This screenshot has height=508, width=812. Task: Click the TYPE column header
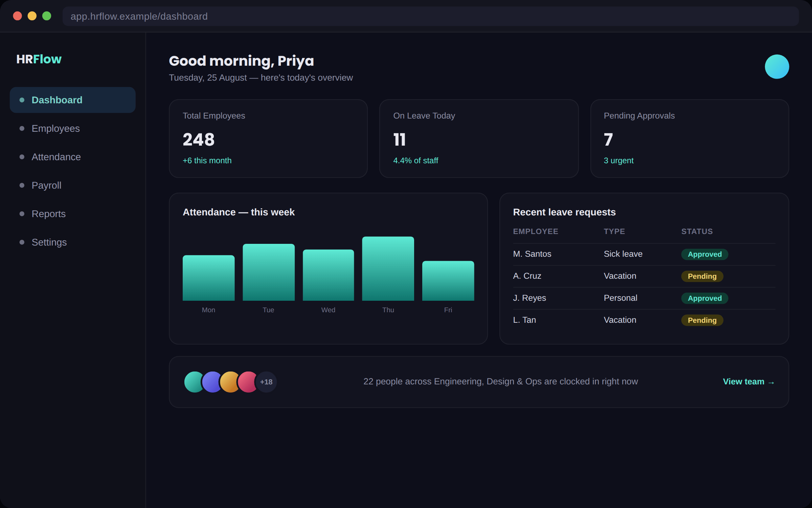614,231
